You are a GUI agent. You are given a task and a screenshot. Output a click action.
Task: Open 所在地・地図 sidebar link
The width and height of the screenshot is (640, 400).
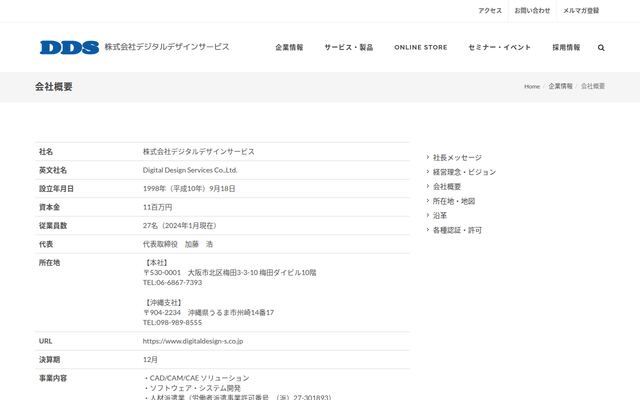453,201
